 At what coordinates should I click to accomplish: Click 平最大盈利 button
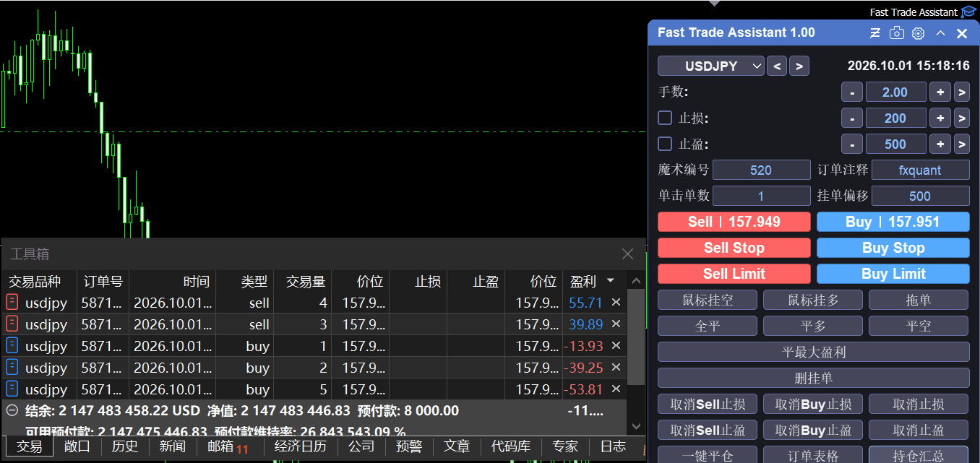coord(814,352)
